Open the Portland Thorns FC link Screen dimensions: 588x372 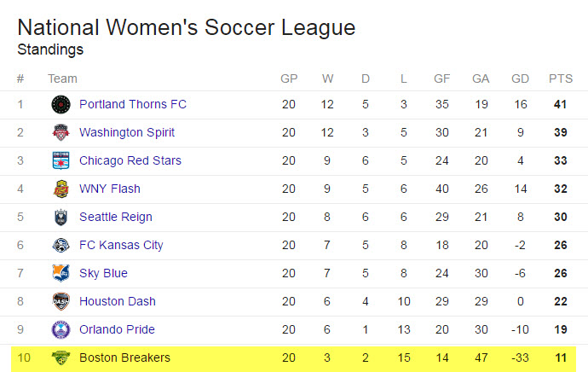[x=133, y=104]
